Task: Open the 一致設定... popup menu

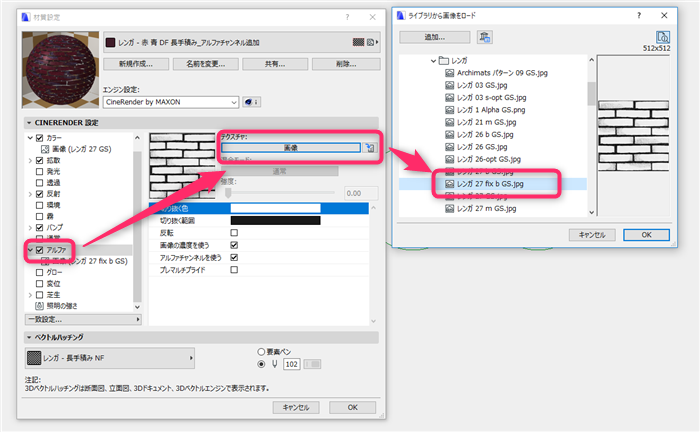Action: coord(83,320)
